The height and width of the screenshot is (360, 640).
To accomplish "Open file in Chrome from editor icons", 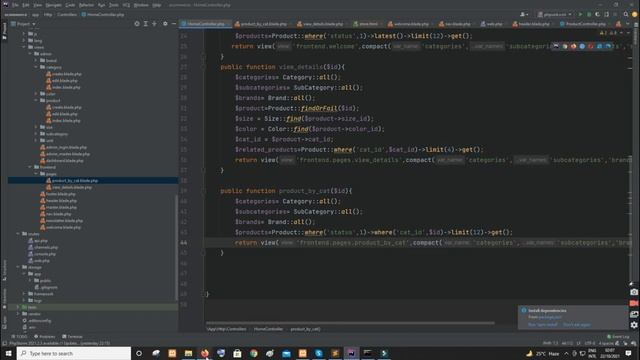I will pos(565,46).
